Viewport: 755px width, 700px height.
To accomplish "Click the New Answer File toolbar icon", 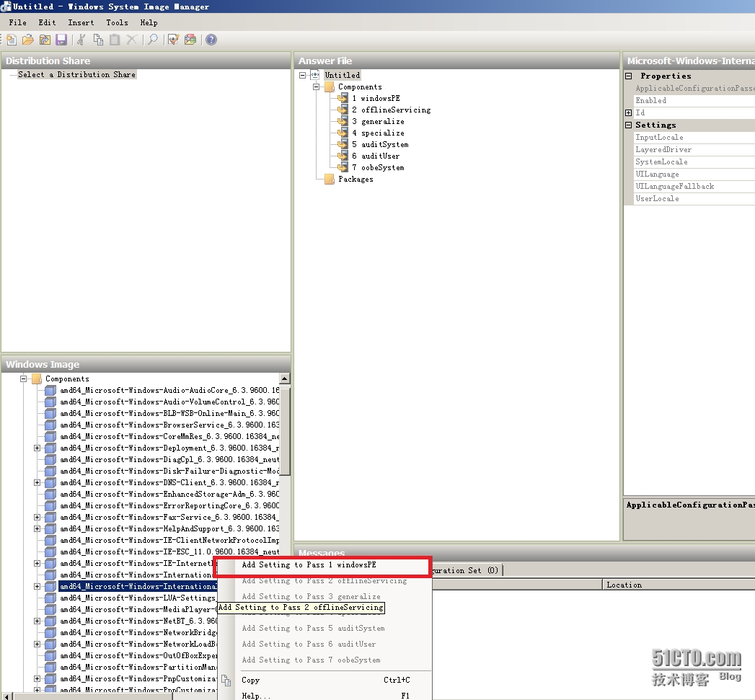I will pos(12,40).
